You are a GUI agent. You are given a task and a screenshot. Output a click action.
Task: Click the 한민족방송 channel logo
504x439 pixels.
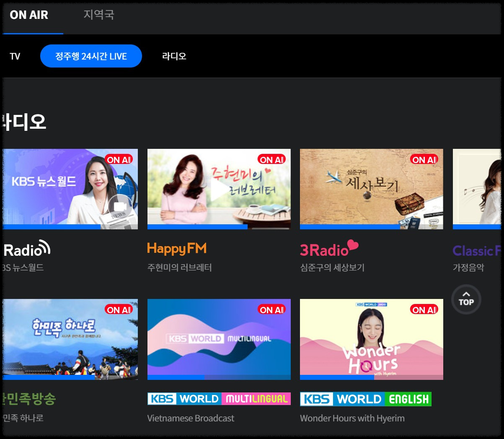tap(29, 398)
